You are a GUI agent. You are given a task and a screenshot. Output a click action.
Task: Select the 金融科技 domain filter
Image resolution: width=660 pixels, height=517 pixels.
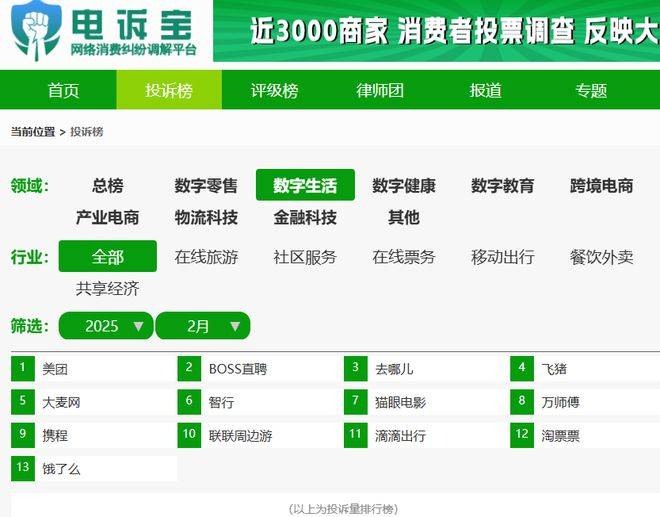coord(305,217)
